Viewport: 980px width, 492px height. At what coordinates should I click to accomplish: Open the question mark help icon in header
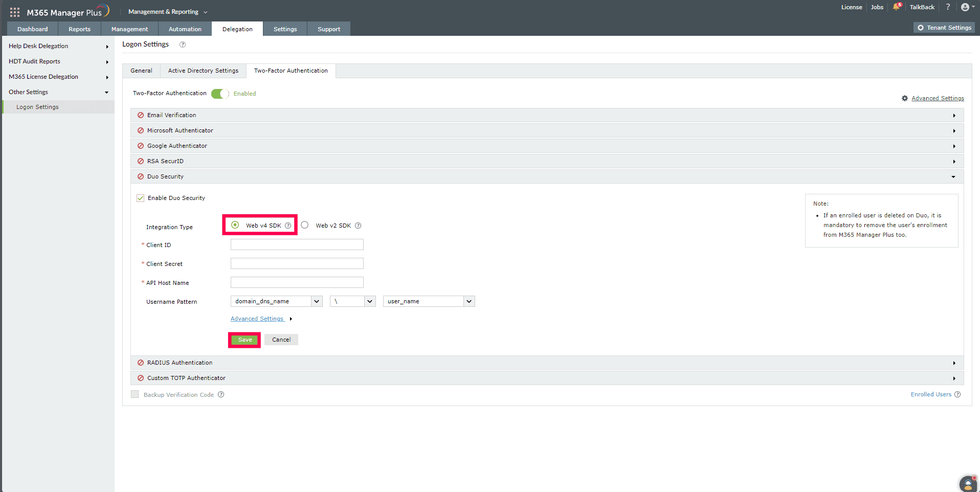pos(948,7)
